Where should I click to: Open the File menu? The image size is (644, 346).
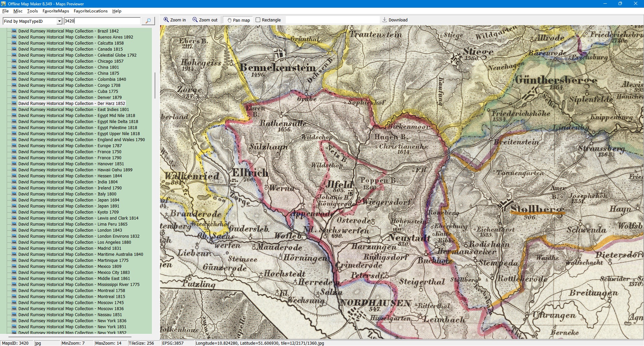pos(5,11)
